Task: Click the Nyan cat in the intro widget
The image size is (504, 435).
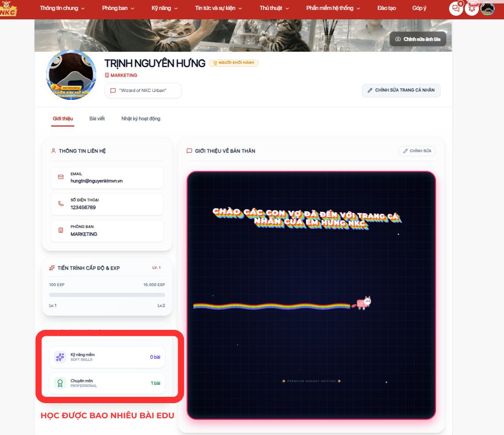Action: click(x=362, y=303)
